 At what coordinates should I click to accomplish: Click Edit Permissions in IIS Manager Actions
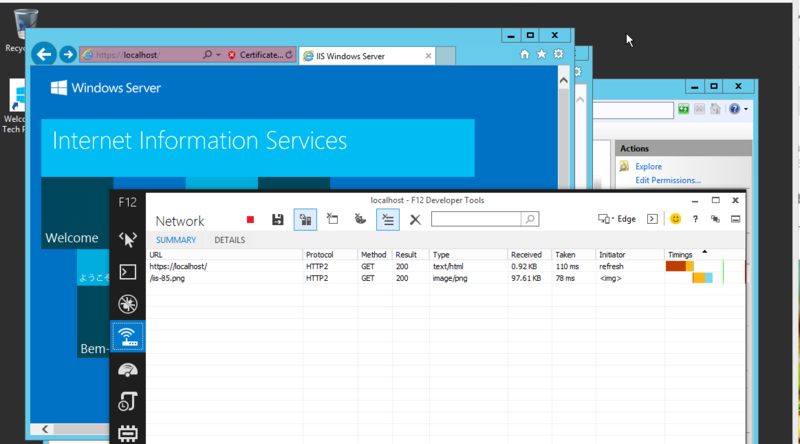(x=667, y=180)
